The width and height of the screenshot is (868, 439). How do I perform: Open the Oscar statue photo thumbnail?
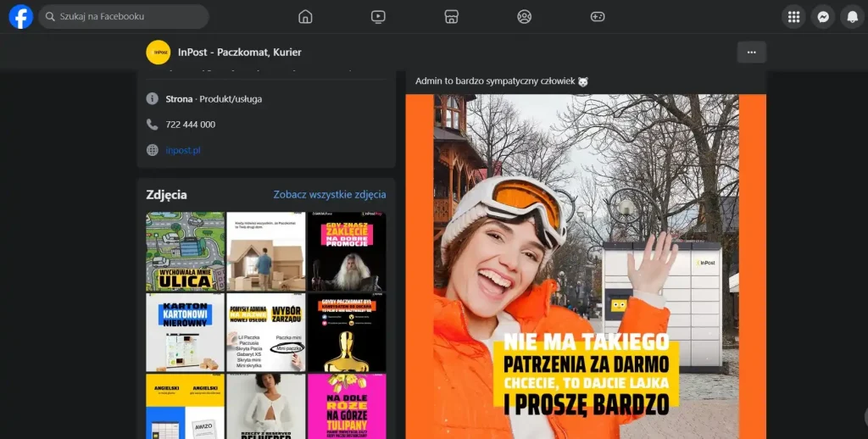(347, 332)
